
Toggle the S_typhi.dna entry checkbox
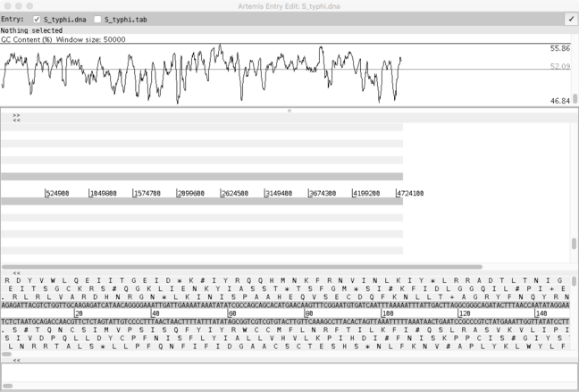(37, 19)
